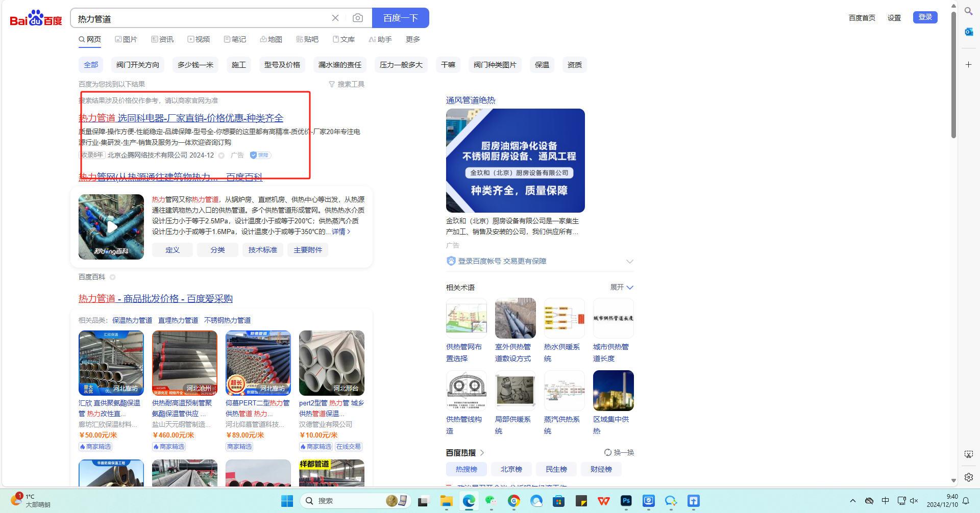The width and height of the screenshot is (980, 513).
Task: Open the weather widget on the taskbar
Action: pyautogui.click(x=31, y=500)
